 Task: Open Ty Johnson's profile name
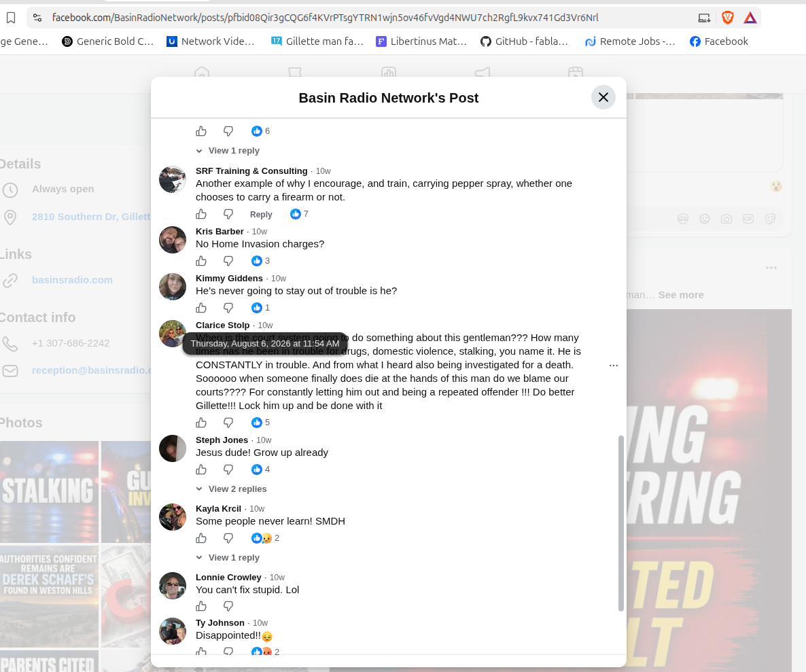(220, 622)
